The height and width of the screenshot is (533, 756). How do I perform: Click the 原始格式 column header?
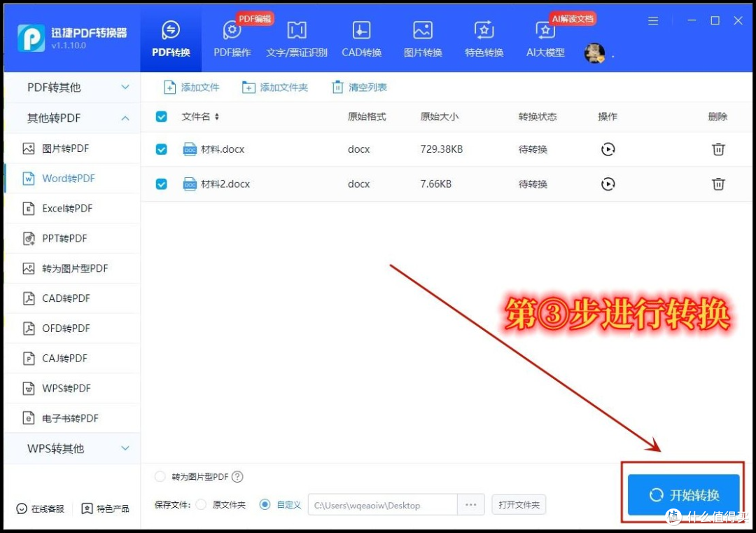click(367, 116)
